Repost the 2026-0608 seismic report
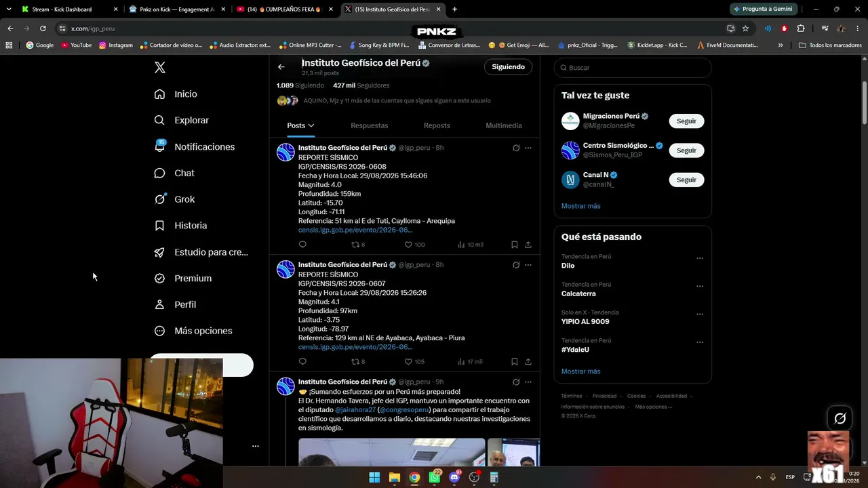This screenshot has height=488, width=868. [357, 245]
